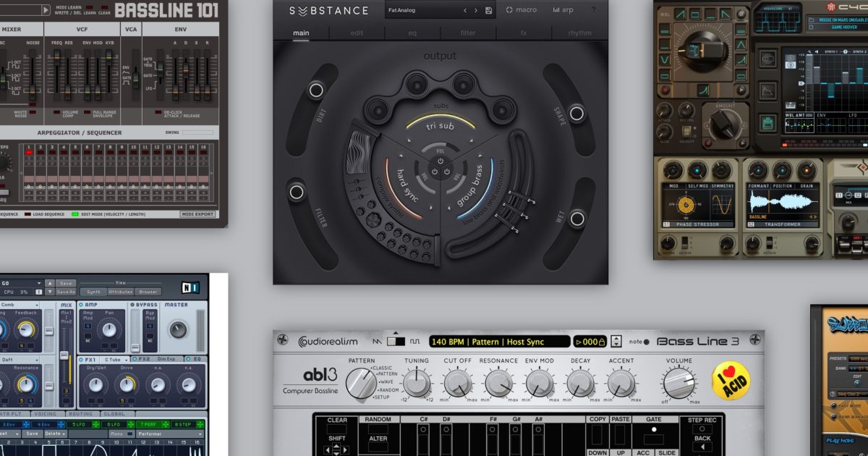Switch to the filter tab in Substance
This screenshot has width=868, height=456.
pos(468,33)
